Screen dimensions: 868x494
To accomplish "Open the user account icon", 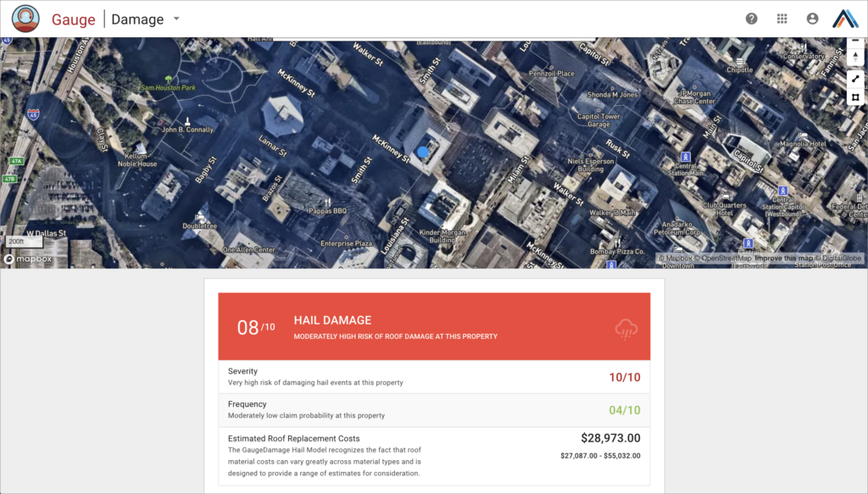I will (x=812, y=19).
